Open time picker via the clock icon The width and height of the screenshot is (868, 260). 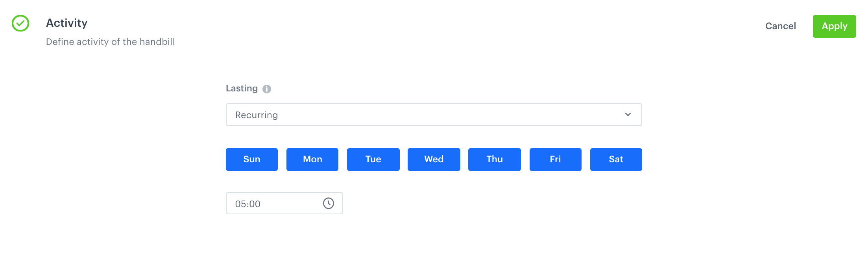pyautogui.click(x=329, y=203)
